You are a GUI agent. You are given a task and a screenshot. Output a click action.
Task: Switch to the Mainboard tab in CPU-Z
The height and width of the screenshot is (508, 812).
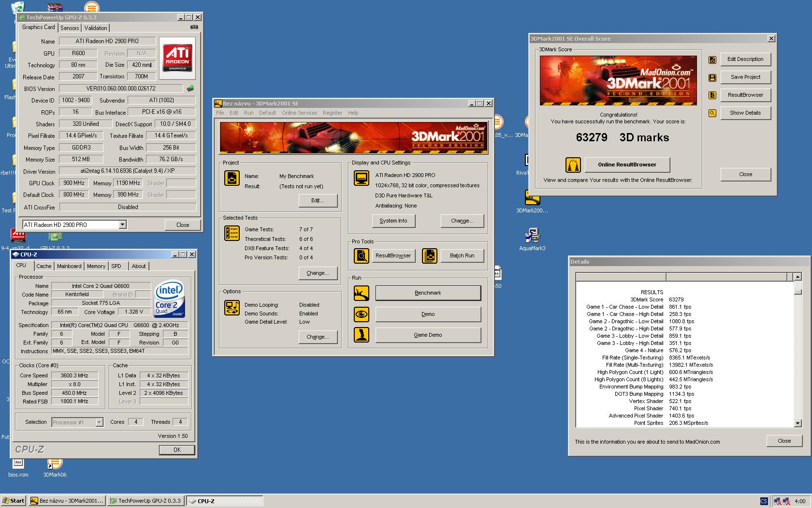click(x=69, y=266)
